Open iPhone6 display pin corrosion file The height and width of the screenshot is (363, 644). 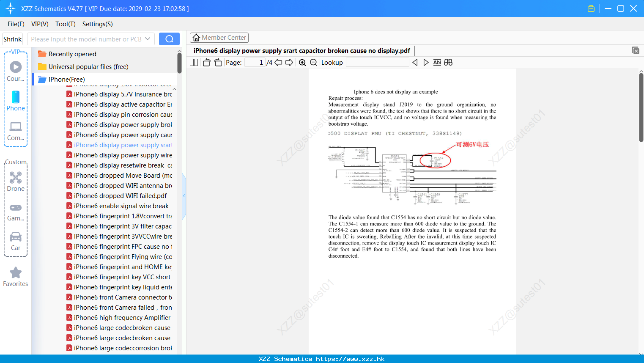tap(119, 115)
